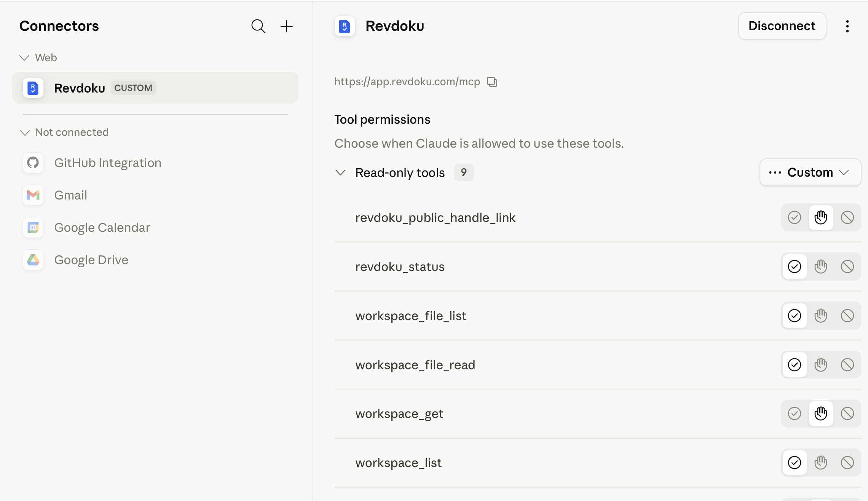Image resolution: width=868 pixels, height=501 pixels.
Task: Open the Custom permissions dropdown
Action: (810, 172)
